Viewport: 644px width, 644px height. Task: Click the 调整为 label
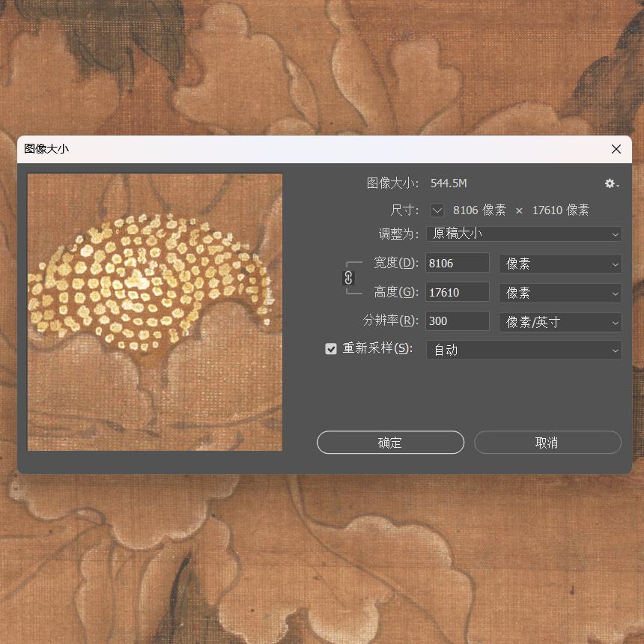[398, 234]
